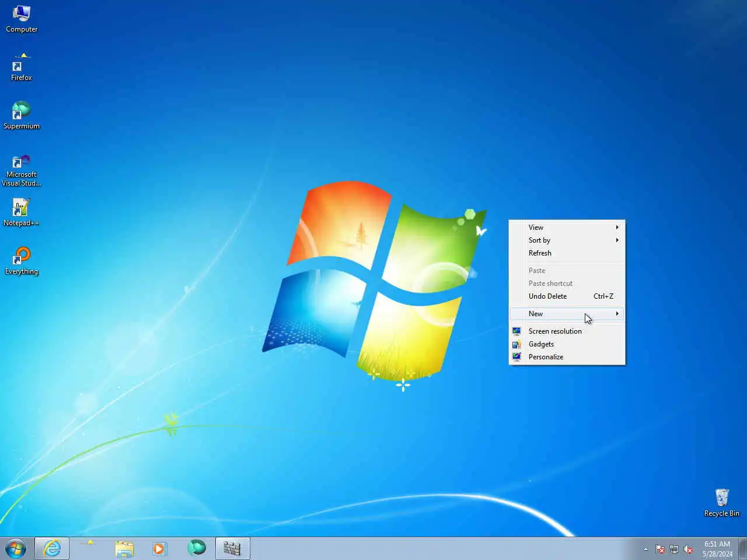The width and height of the screenshot is (747, 560).
Task: Click the brick wall icon in the taskbar
Action: [x=232, y=548]
